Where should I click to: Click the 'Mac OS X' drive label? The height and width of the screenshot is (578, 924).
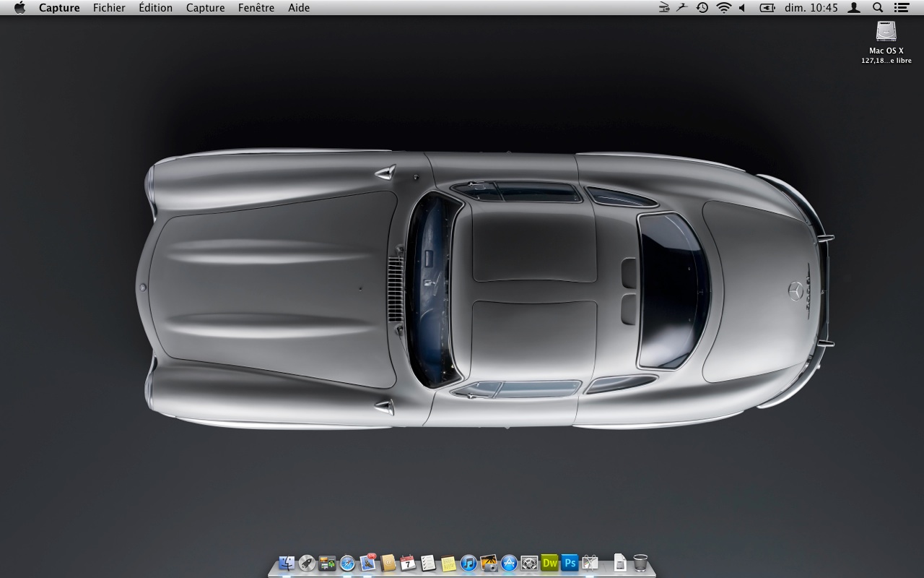(x=886, y=51)
